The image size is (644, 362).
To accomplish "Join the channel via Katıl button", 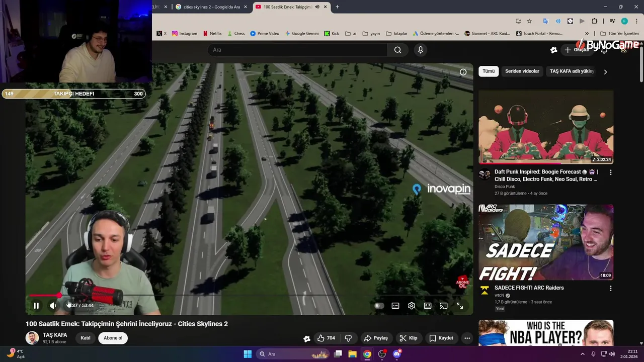I will coord(86,338).
